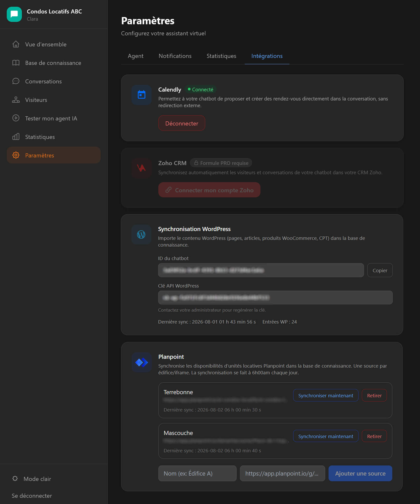Viewport: 420px width, 504px height.
Task: Click the Paramètres page title
Action: click(x=148, y=21)
